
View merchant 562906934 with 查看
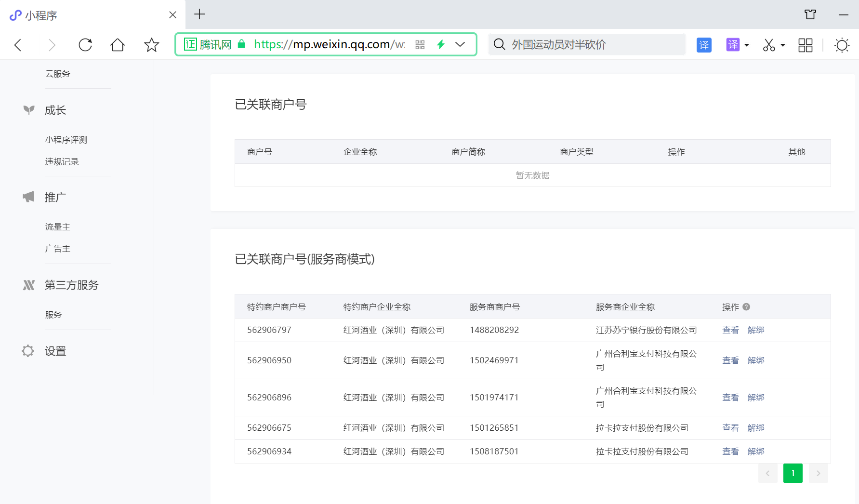(x=730, y=451)
